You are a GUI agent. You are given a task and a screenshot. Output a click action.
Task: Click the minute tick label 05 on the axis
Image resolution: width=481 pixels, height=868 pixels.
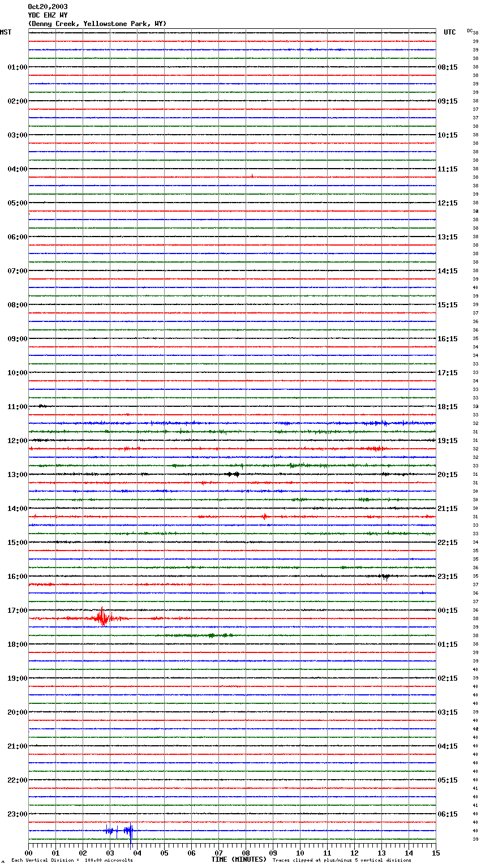[x=164, y=853]
